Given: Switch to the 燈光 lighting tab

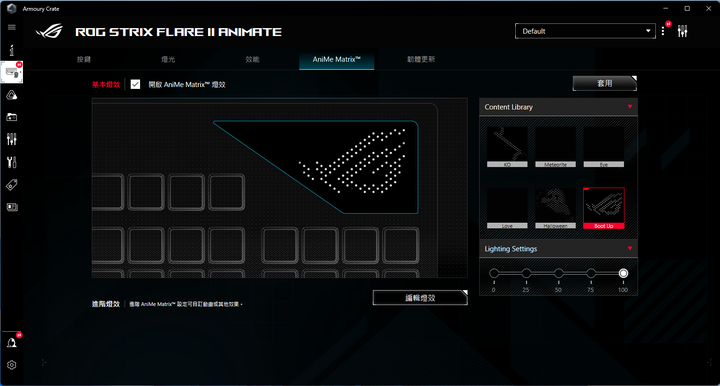Looking at the screenshot, I should pos(168,59).
